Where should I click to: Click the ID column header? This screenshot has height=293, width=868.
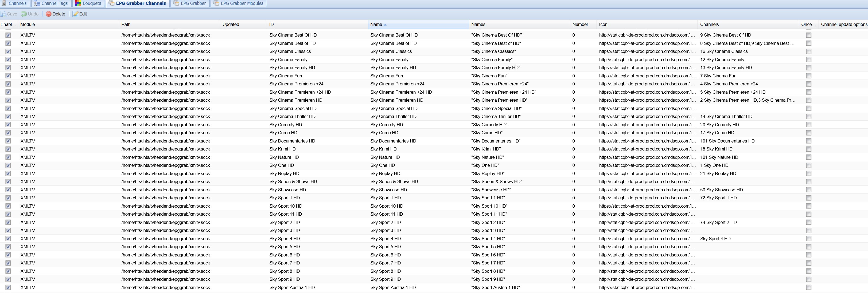(x=317, y=24)
